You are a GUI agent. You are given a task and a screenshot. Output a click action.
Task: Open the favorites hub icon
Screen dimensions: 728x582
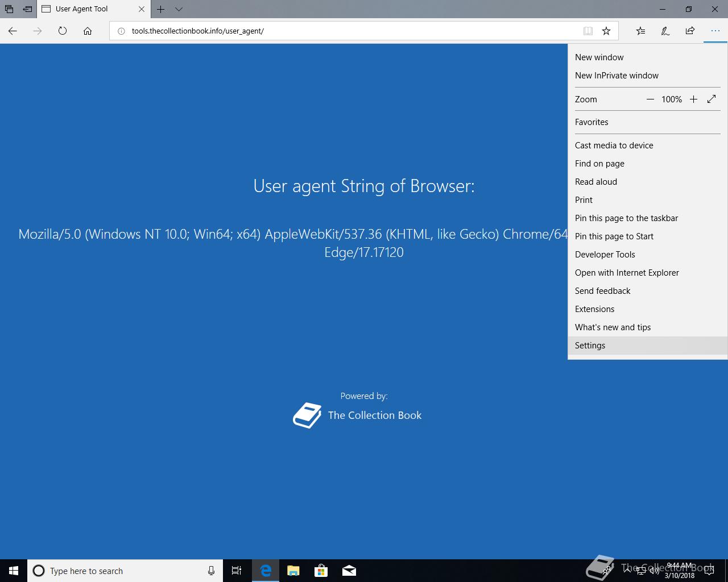[x=640, y=31]
